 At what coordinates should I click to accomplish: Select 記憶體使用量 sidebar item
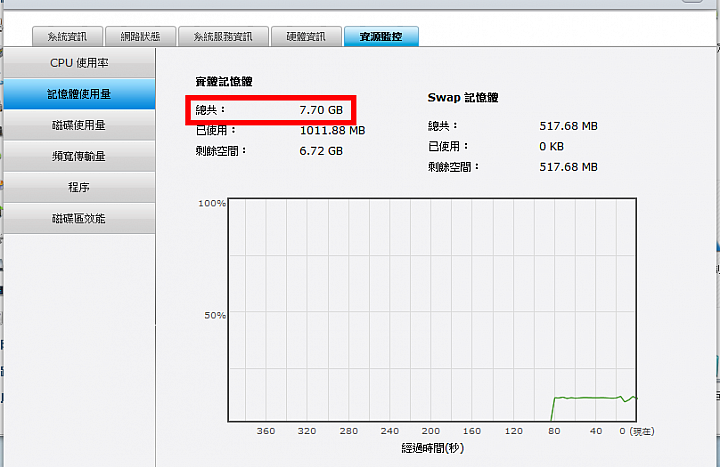tap(79, 94)
